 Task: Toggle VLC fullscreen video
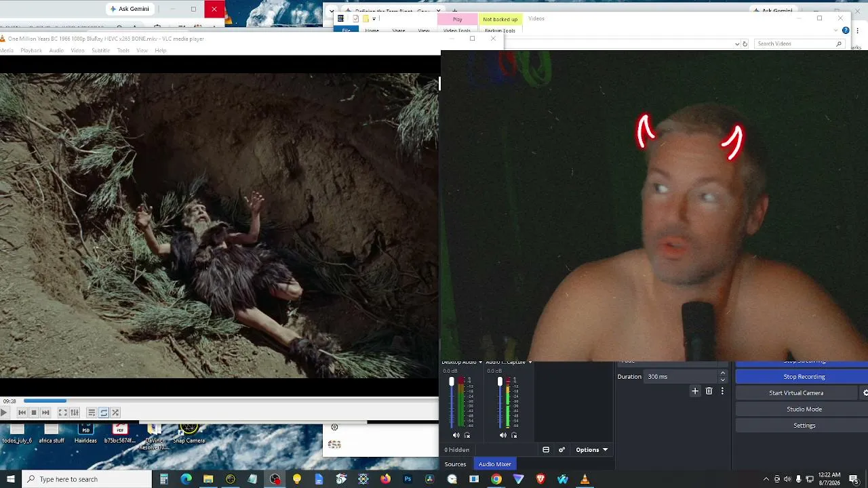point(62,412)
